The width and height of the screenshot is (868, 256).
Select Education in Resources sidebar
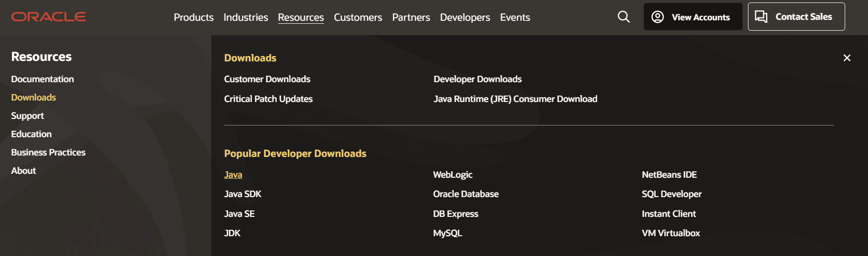[31, 134]
